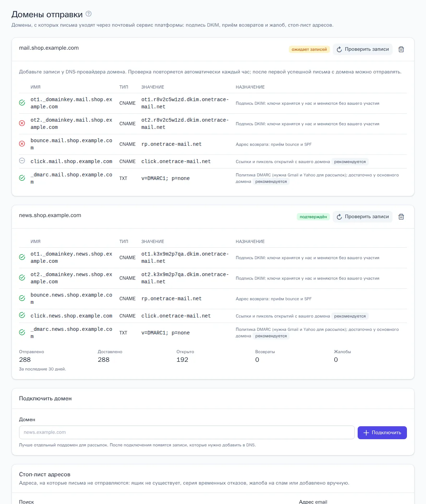The image size is (426, 504).
Task: Click neutral status icon for click.mail.shop.example.com
Action: pyautogui.click(x=22, y=161)
